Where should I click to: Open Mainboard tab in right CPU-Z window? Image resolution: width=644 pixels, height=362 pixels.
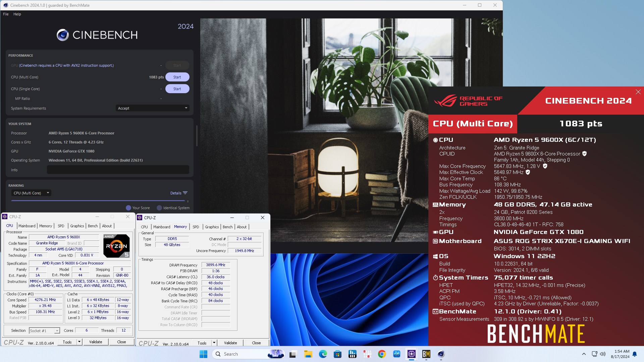(x=162, y=227)
